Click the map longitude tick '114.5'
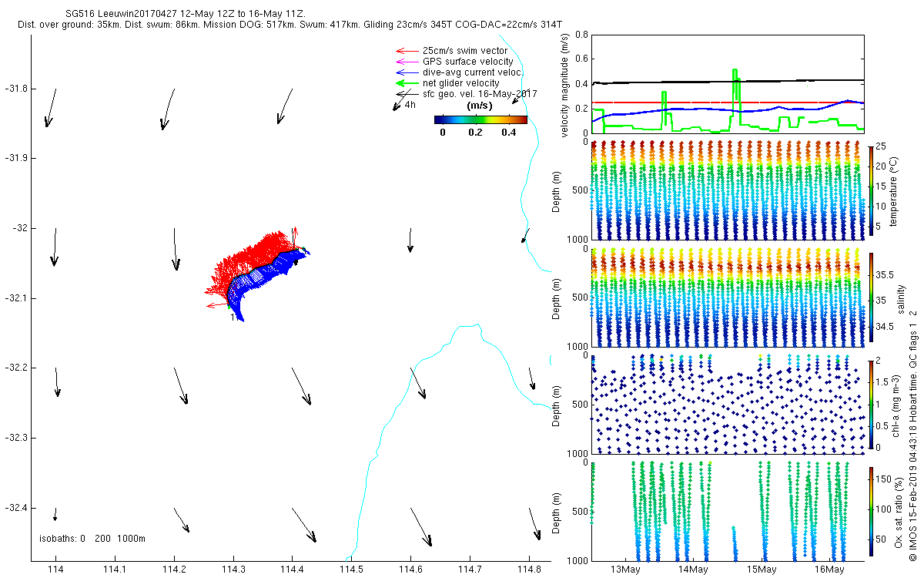This screenshot has width=924, height=578. tap(352, 569)
